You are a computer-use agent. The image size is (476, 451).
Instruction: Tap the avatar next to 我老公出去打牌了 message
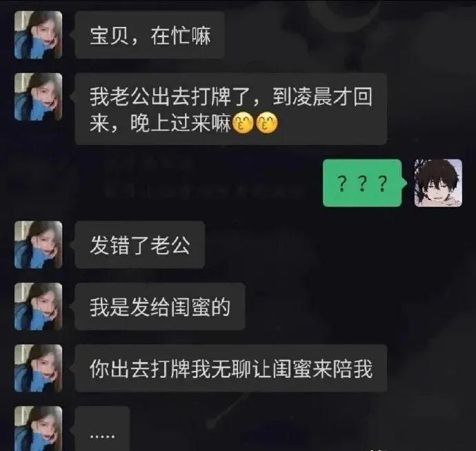coord(38,97)
